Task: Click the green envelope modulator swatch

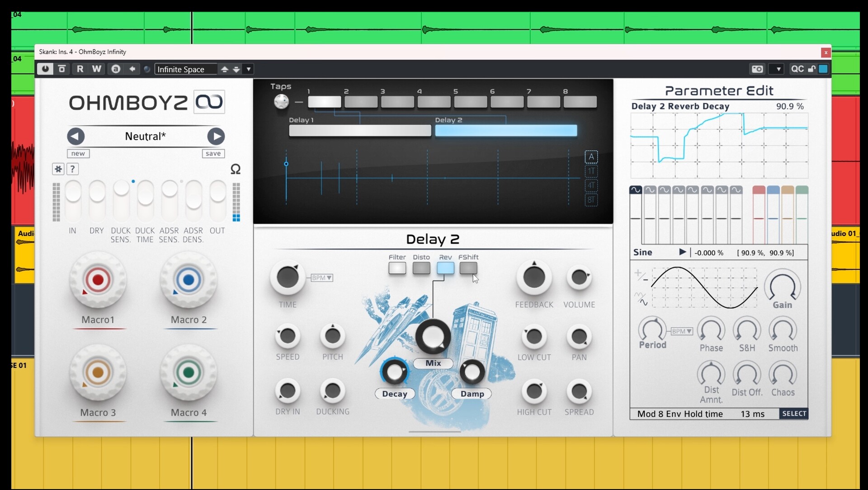Action: 802,190
